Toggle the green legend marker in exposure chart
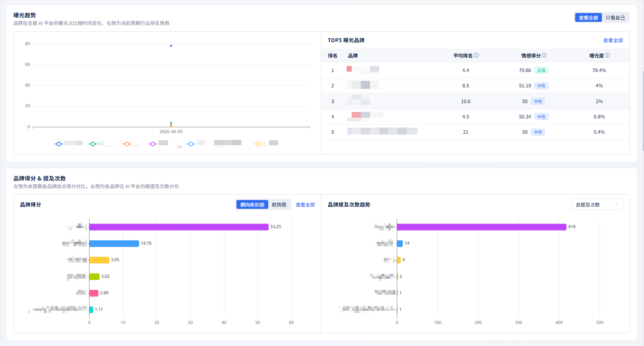 [x=93, y=144]
